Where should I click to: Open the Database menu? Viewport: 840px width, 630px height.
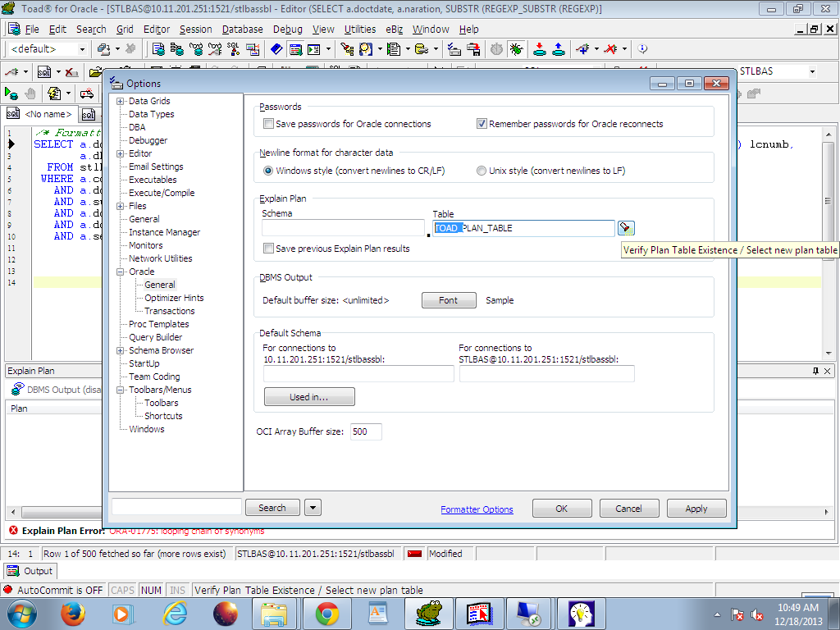tap(242, 30)
